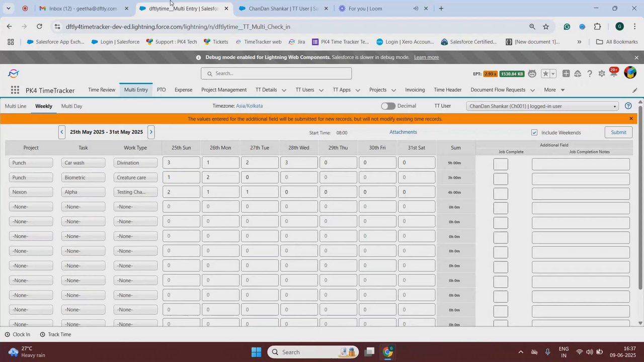Open notifications bell with 20+ badge

tap(614, 73)
